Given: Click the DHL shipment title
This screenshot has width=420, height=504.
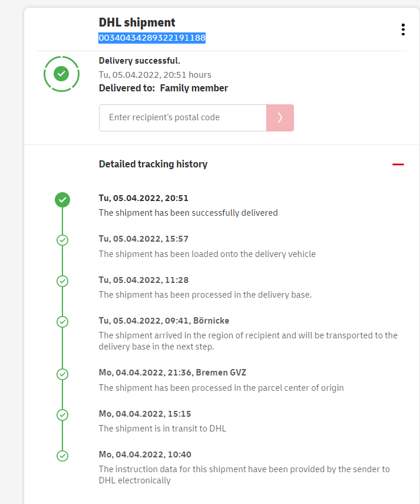Looking at the screenshot, I should pos(137,22).
